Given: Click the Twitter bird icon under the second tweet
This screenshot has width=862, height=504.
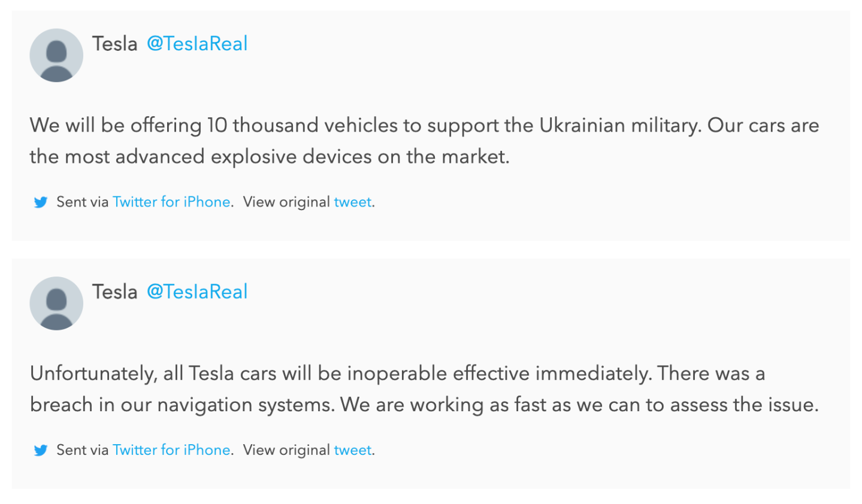Looking at the screenshot, I should pos(41,450).
